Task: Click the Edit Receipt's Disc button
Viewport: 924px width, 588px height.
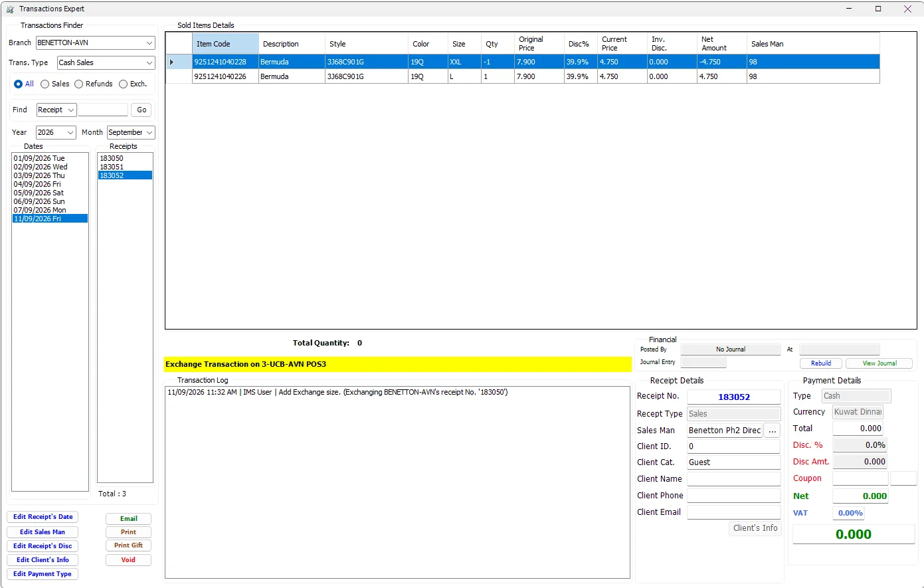Action: [43, 546]
